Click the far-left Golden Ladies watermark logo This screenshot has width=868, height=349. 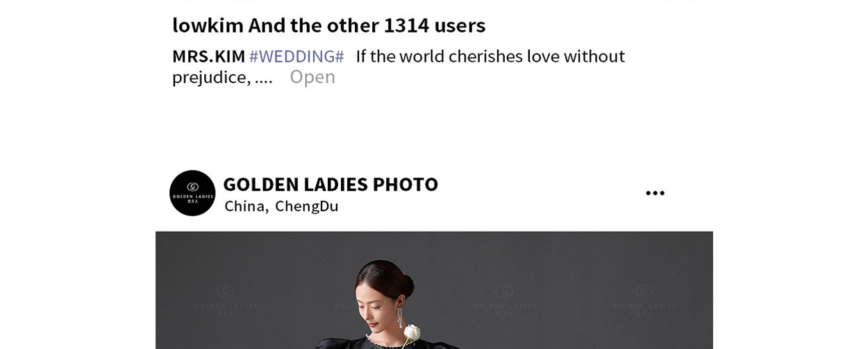(x=226, y=299)
